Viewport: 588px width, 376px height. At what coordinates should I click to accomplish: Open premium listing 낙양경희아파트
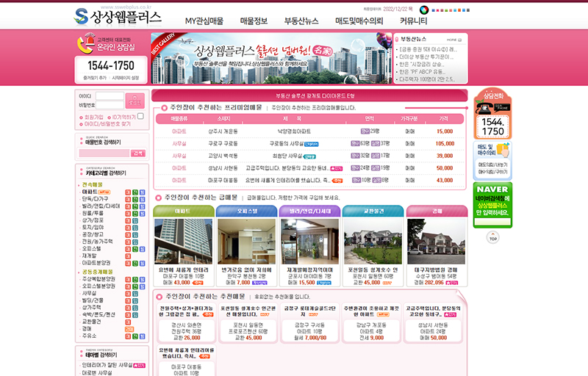tap(293, 131)
